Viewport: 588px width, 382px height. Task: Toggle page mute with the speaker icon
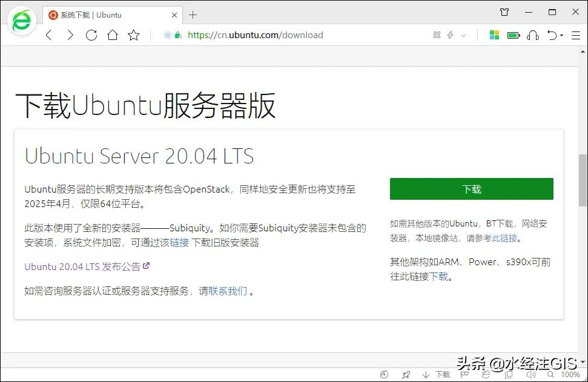530,375
